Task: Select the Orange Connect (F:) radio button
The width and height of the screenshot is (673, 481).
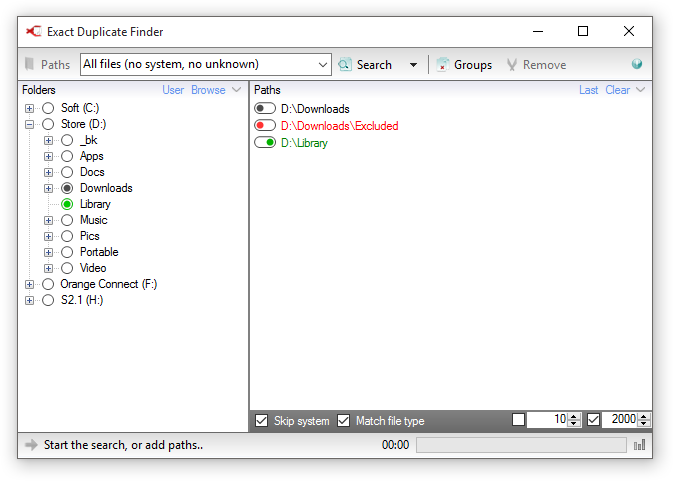Action: (x=48, y=284)
